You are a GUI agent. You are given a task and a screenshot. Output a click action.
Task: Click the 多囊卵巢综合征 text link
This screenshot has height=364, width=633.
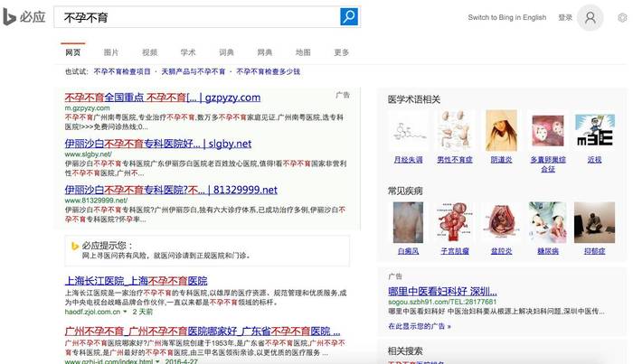[548, 164]
